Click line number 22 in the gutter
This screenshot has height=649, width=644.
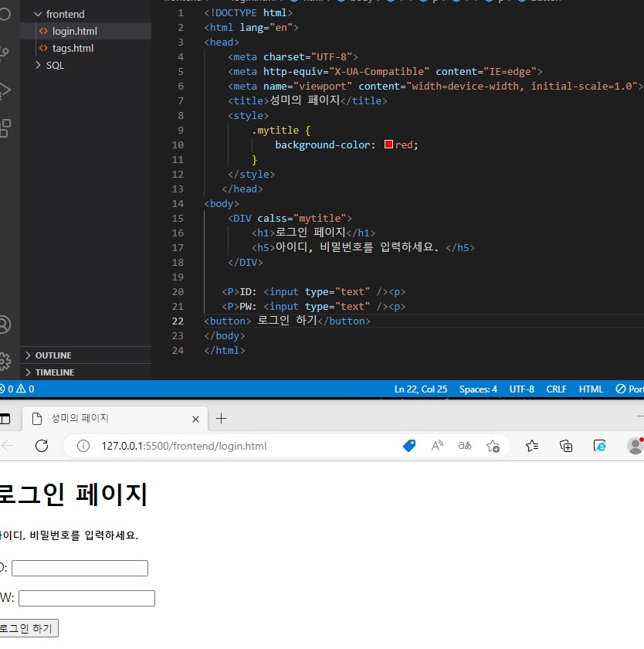pyautogui.click(x=178, y=321)
